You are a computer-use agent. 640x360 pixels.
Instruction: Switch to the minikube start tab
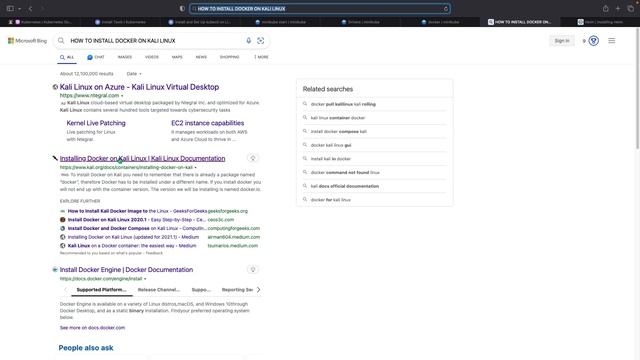pyautogui.click(x=281, y=22)
